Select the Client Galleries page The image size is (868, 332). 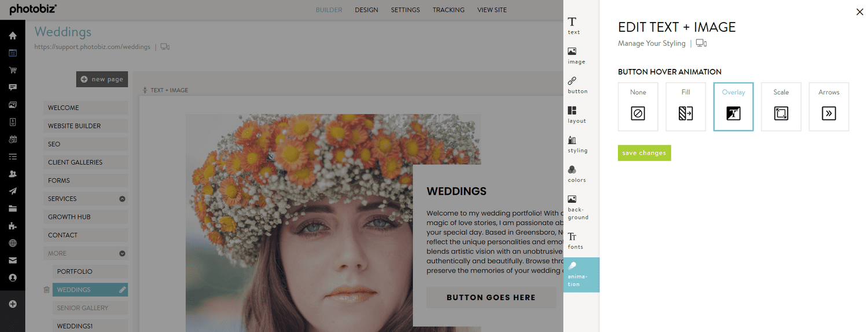[x=86, y=162]
